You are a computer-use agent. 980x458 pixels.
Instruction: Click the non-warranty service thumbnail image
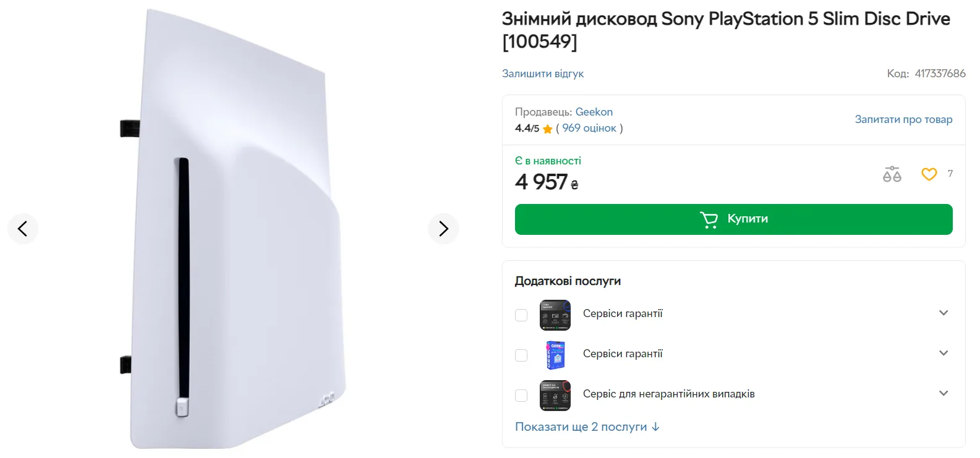[x=555, y=396]
